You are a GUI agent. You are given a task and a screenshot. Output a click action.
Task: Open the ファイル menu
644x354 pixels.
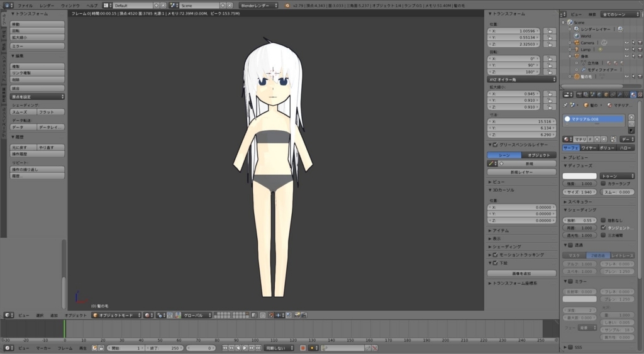coord(25,5)
